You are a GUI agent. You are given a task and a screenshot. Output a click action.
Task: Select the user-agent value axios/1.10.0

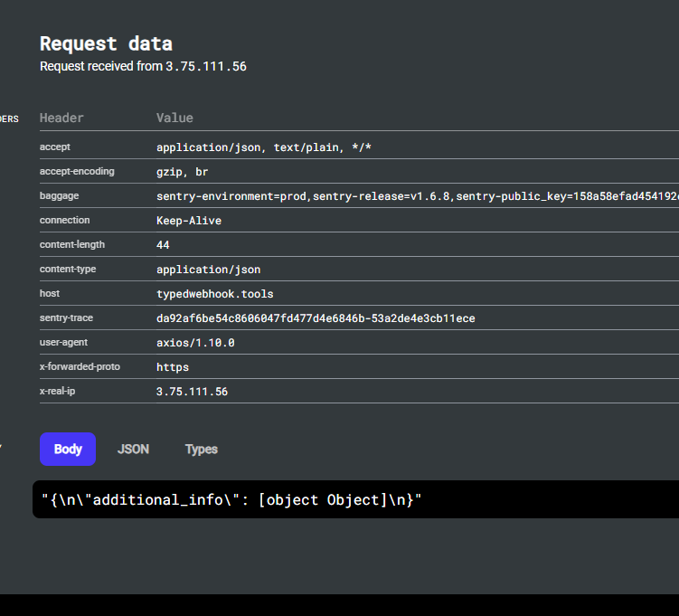195,342
